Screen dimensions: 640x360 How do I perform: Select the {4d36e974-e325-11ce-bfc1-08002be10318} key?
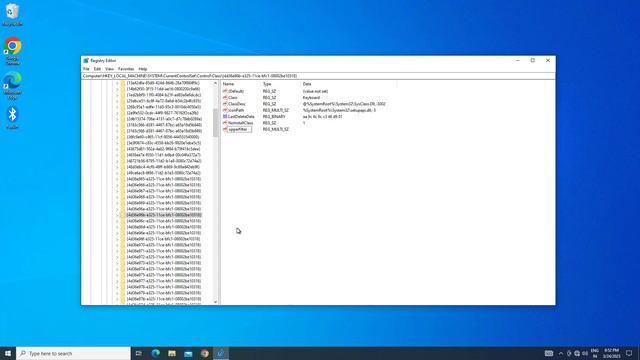(163, 269)
